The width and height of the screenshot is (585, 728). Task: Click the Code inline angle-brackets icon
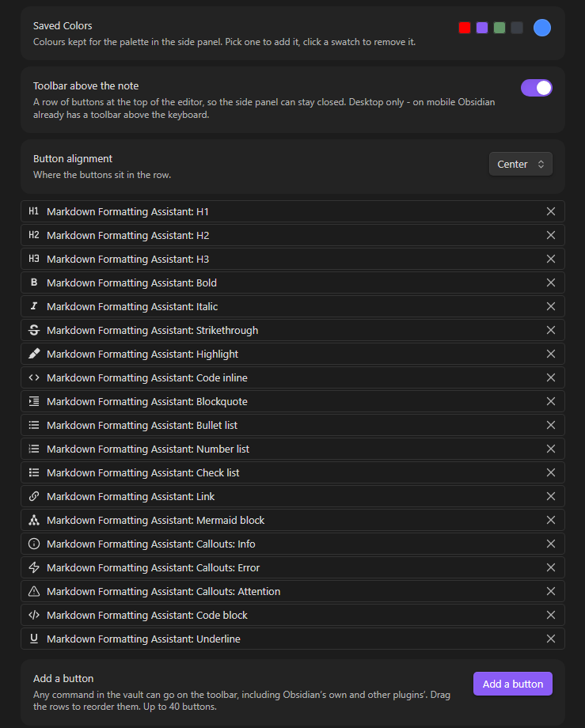pos(34,377)
